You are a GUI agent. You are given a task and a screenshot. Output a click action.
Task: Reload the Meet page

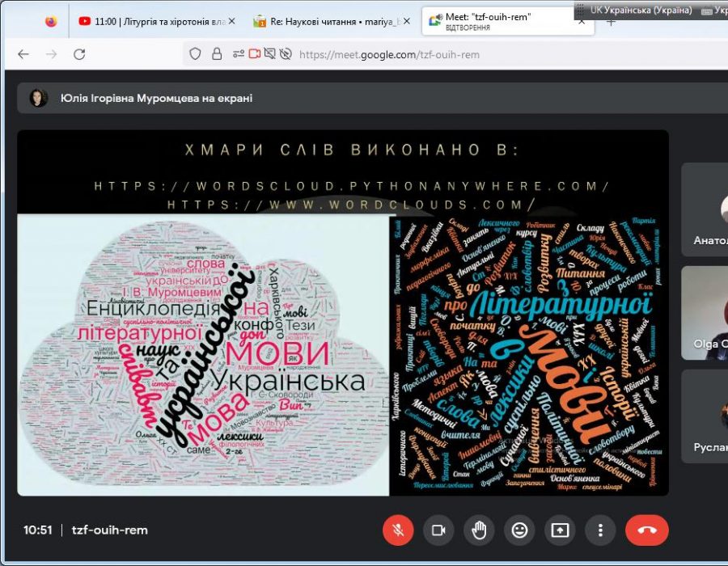(79, 54)
